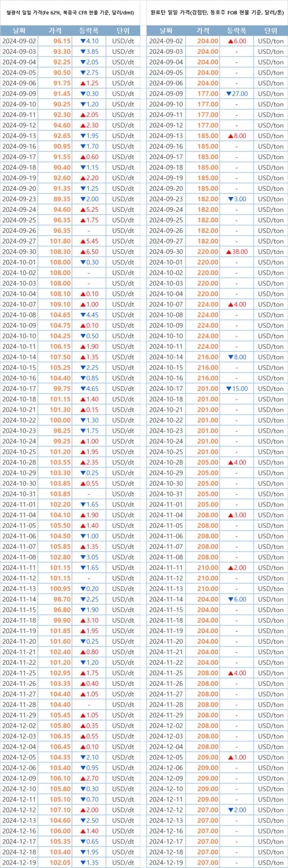Click the red up arrow beside 38.00 change
Screen dimensions: 288x868
coord(228,252)
